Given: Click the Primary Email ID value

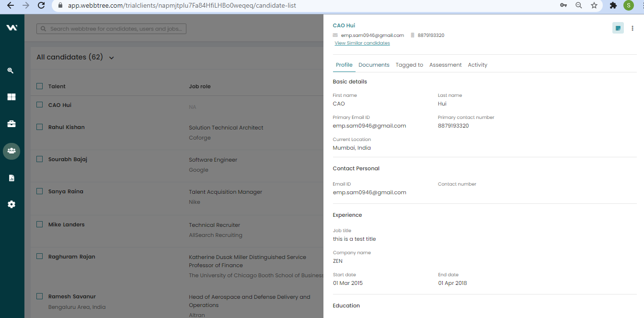Looking at the screenshot, I should (369, 126).
